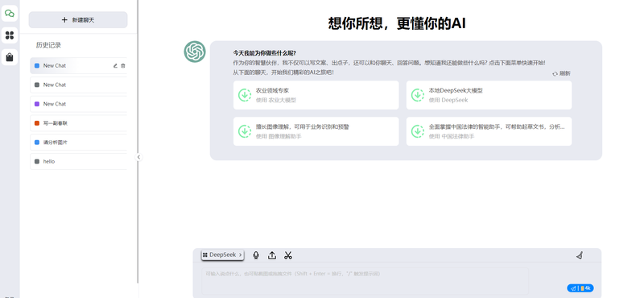
Task: Choose the 本地DeepSeek大模型 suggestion card
Action: [x=489, y=95]
